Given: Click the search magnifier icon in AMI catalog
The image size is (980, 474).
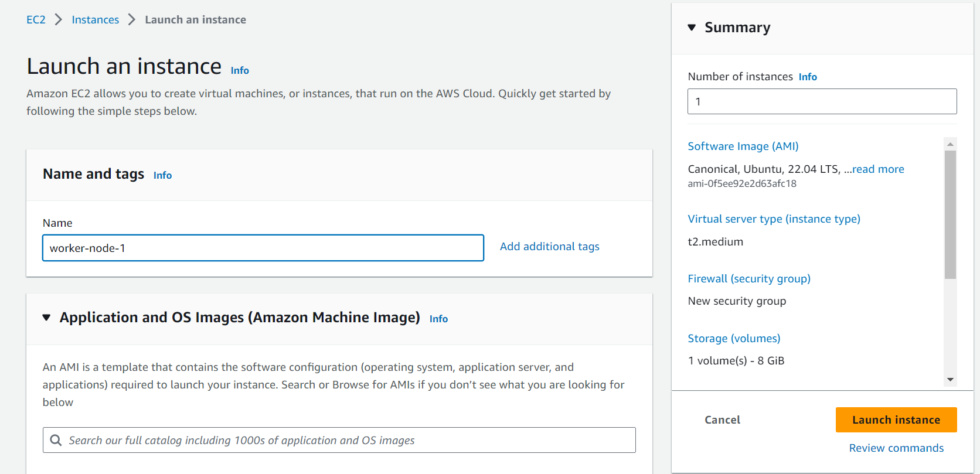Looking at the screenshot, I should (56, 440).
